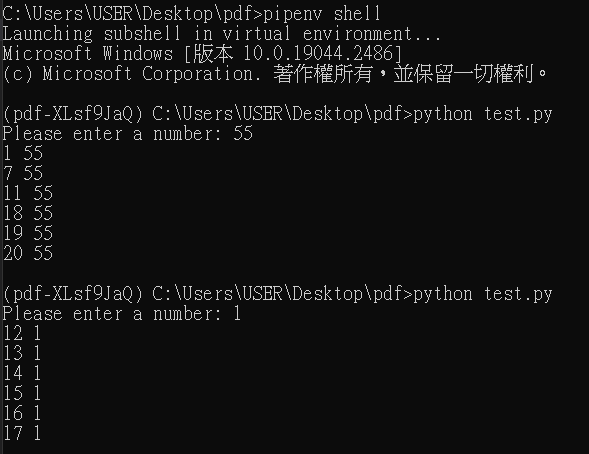This screenshot has width=589, height=454.
Task: Click the output line '1 55'
Action: (x=23, y=154)
